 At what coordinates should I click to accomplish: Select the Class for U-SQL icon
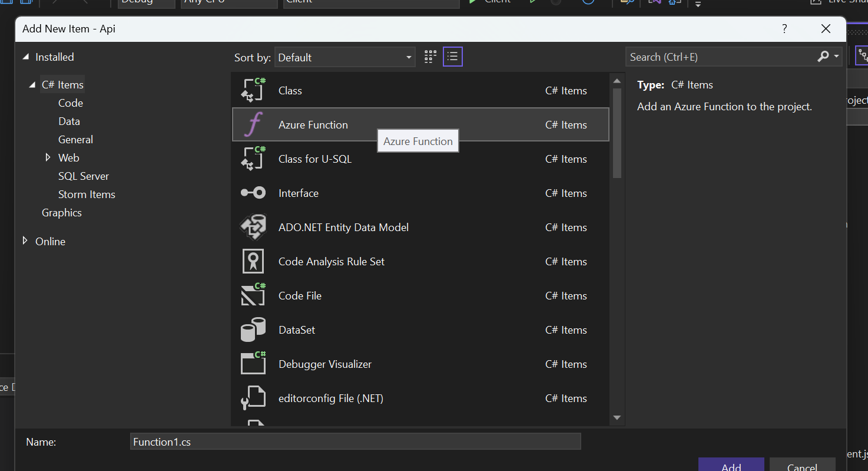coord(253,159)
